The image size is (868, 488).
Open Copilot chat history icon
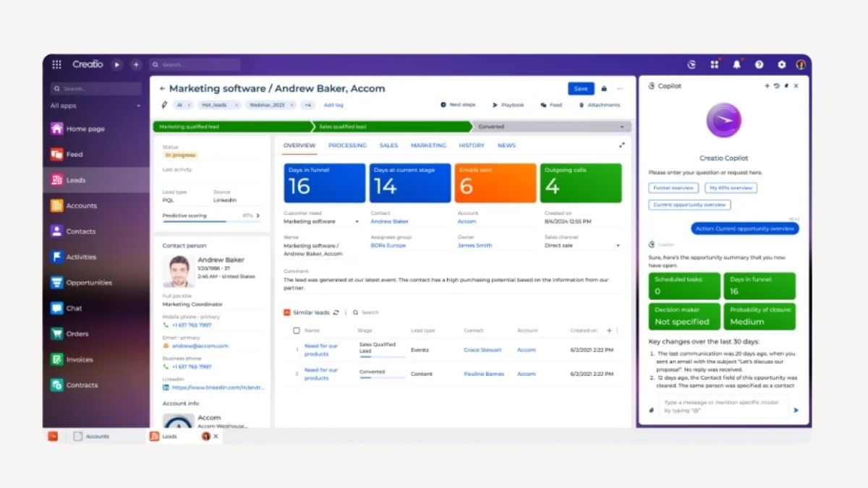click(x=776, y=86)
